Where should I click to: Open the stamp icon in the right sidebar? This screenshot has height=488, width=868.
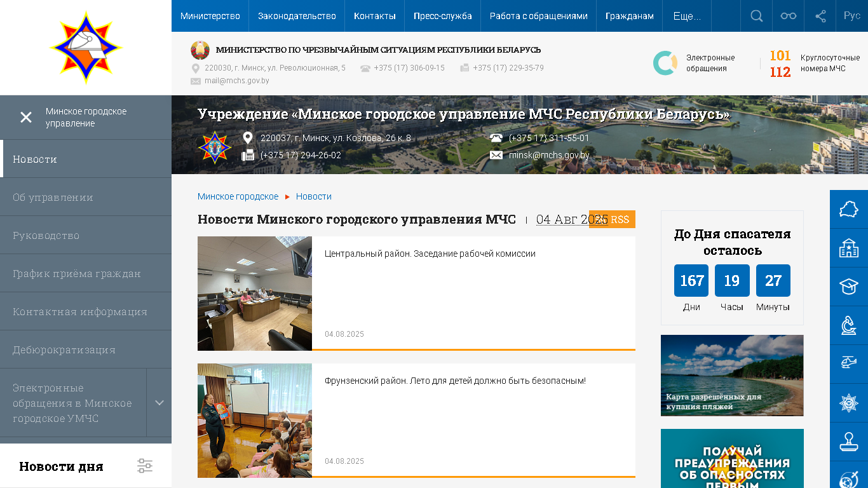849,442
